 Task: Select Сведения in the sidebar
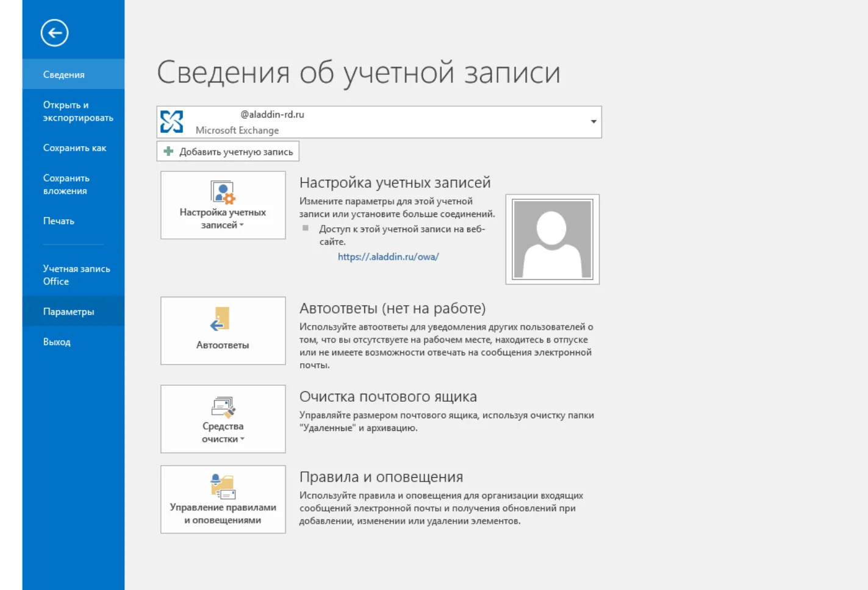pyautogui.click(x=73, y=74)
